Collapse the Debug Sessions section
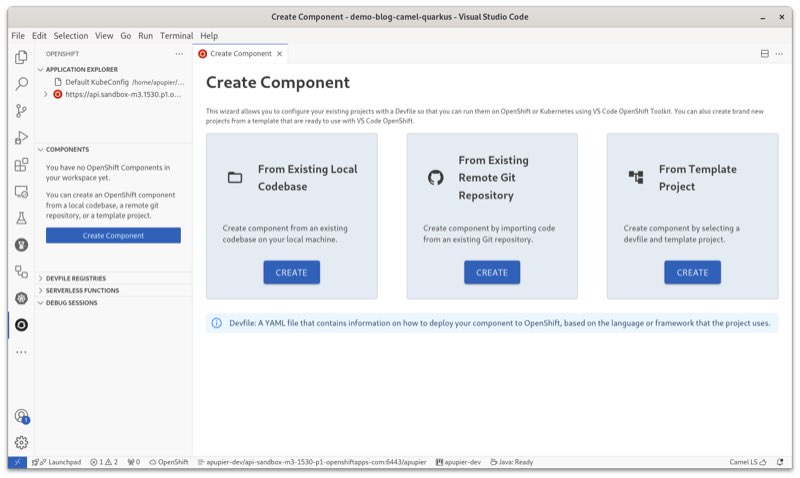Viewport: 800px width, 478px height. click(x=40, y=303)
